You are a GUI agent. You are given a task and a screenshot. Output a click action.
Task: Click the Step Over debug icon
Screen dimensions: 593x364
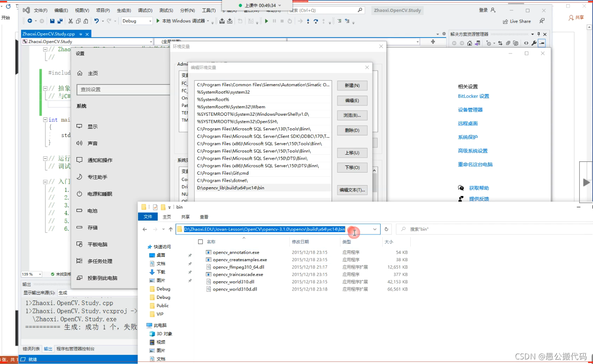(x=316, y=21)
